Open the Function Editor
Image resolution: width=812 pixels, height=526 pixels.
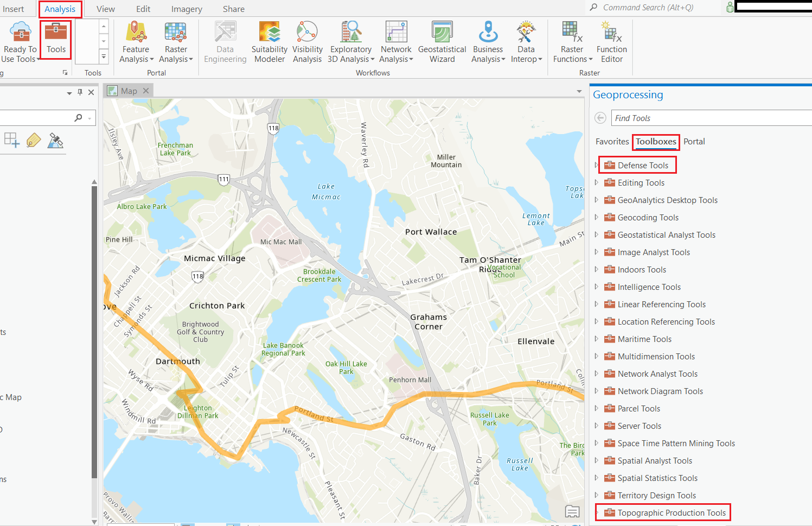coord(611,41)
